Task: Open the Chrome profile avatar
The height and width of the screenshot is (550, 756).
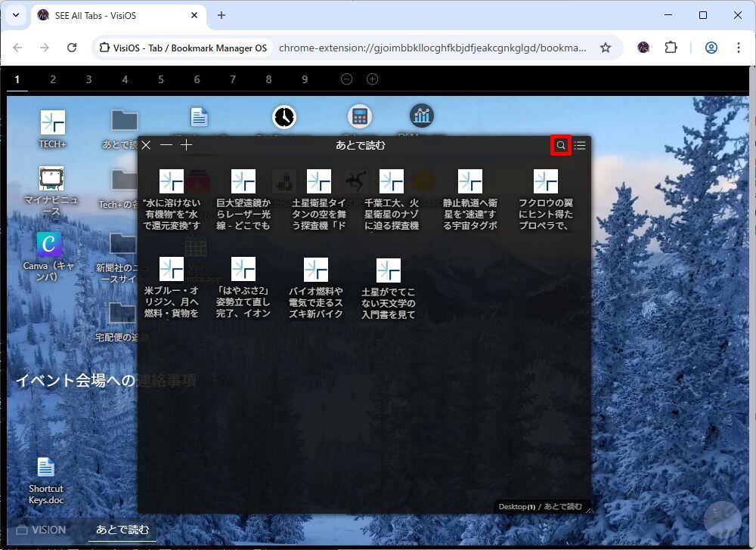Action: [711, 47]
